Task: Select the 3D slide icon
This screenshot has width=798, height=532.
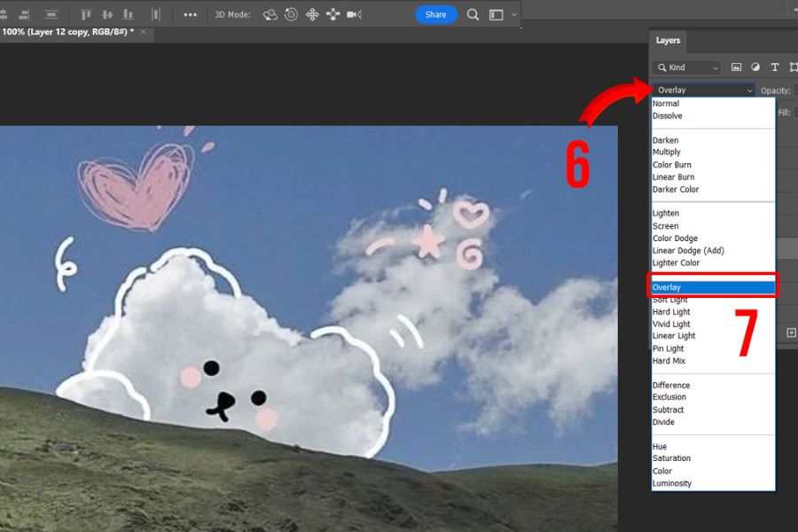Action: tap(333, 14)
